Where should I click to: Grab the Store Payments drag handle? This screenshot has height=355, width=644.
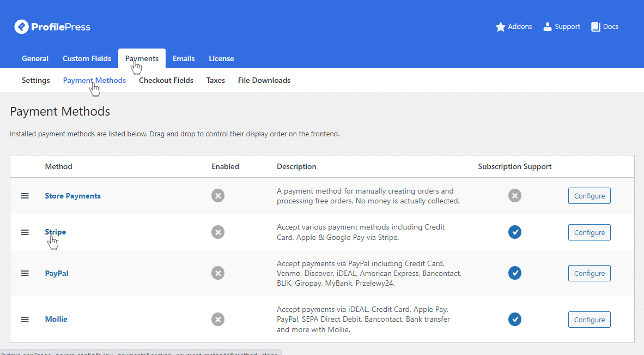point(25,196)
